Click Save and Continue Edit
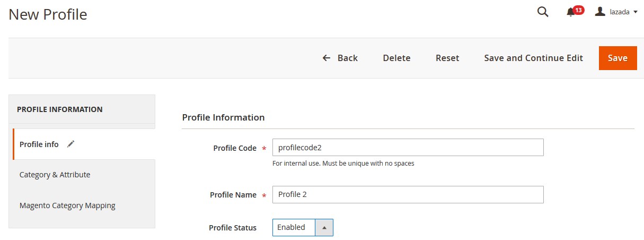The image size is (644, 240). (533, 58)
